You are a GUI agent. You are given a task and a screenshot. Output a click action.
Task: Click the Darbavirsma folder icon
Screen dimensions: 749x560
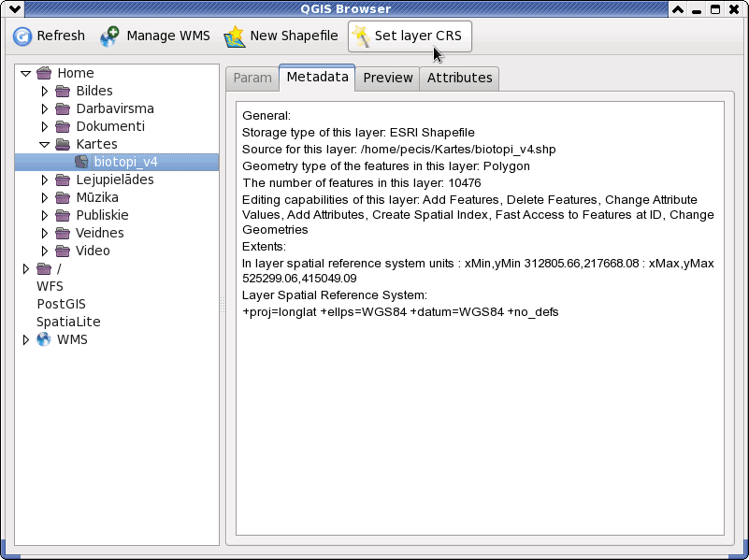[x=63, y=108]
